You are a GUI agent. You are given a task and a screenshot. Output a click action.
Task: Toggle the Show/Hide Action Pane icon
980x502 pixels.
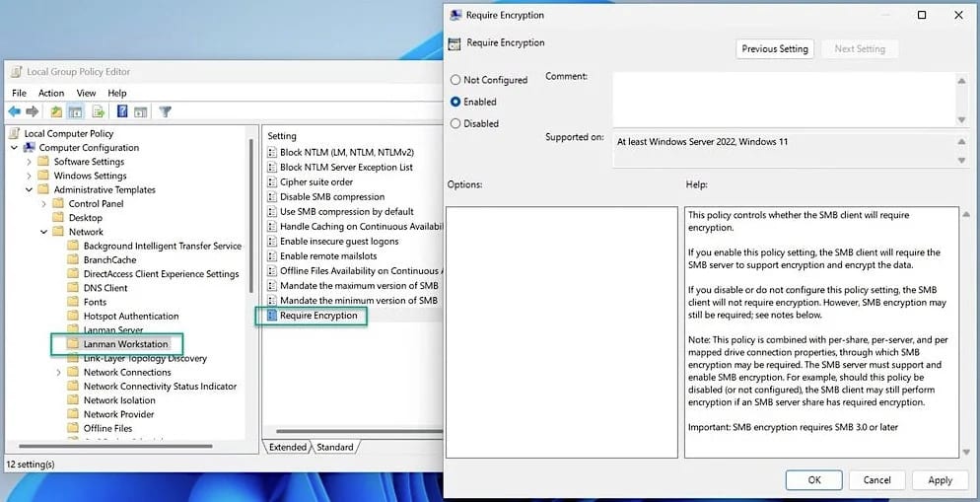(141, 111)
